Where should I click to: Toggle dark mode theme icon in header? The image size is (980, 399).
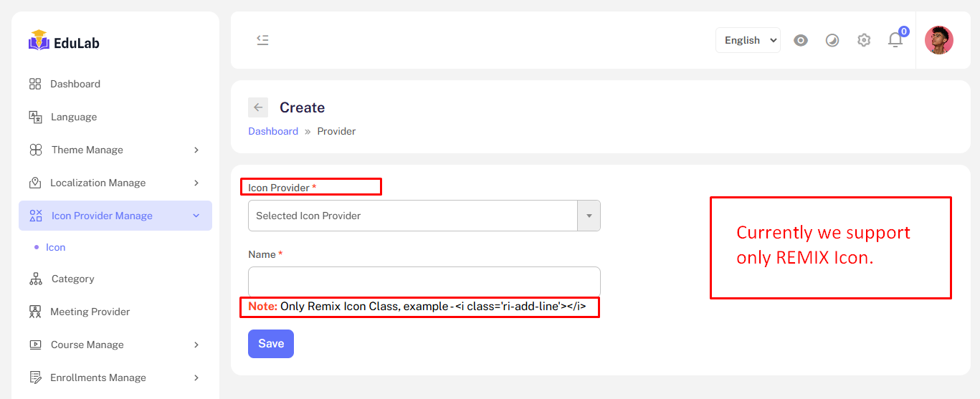pyautogui.click(x=832, y=40)
